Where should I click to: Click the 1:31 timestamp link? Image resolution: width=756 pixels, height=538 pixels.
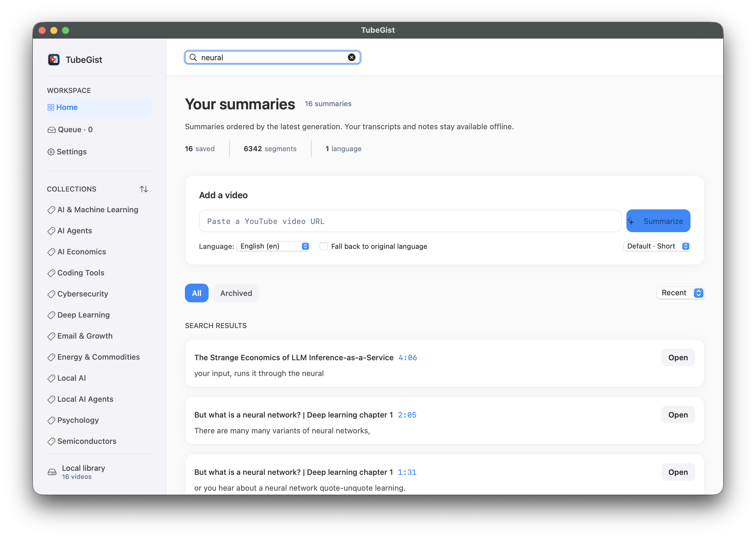pos(407,472)
